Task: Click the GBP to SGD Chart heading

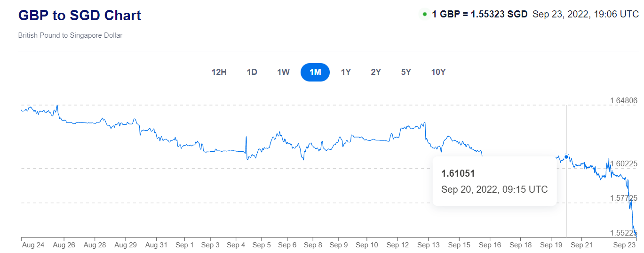Action: 80,15
